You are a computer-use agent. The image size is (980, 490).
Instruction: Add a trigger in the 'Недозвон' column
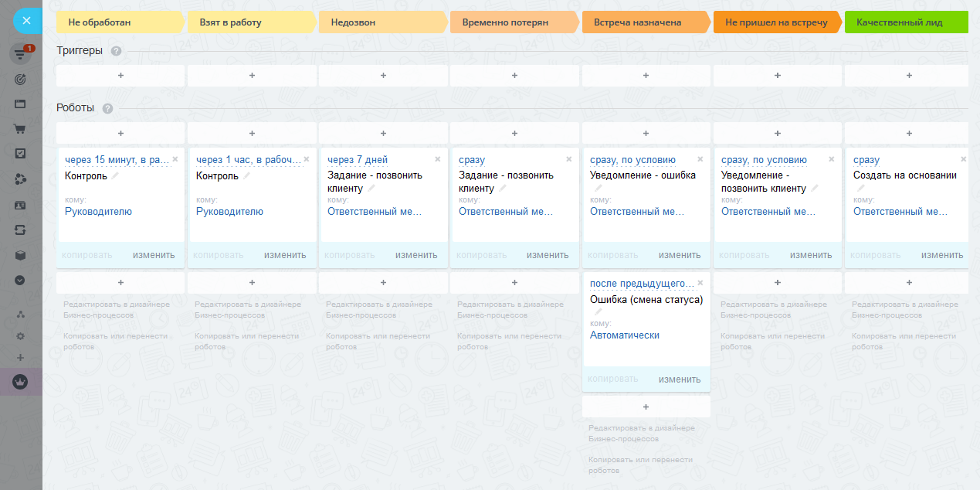383,76
